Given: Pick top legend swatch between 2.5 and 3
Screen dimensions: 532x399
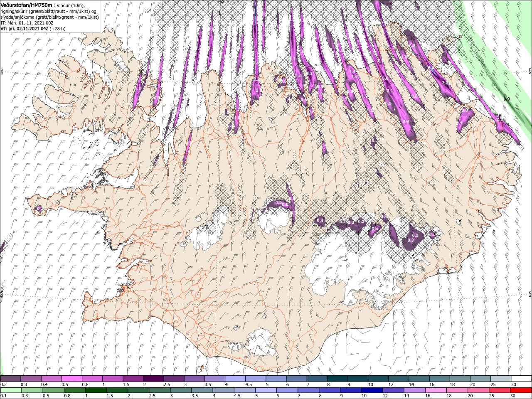Looking at the screenshot, I should pos(174,378).
